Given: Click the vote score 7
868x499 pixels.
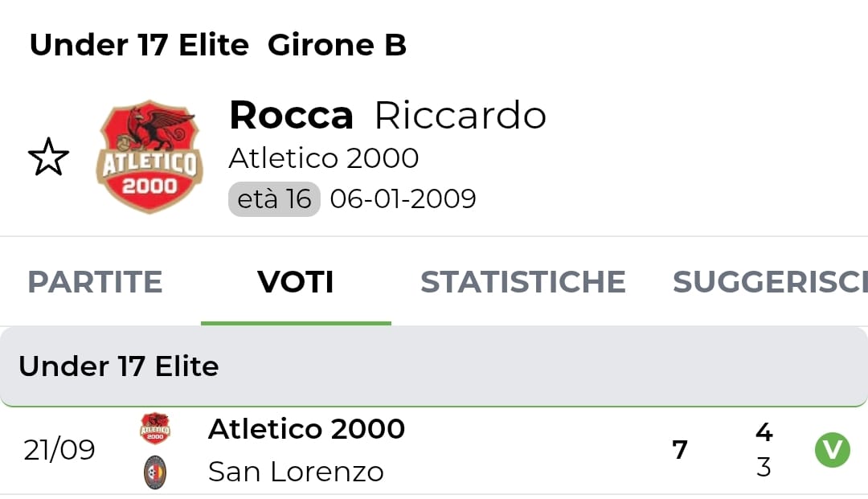Looking at the screenshot, I should [x=680, y=450].
